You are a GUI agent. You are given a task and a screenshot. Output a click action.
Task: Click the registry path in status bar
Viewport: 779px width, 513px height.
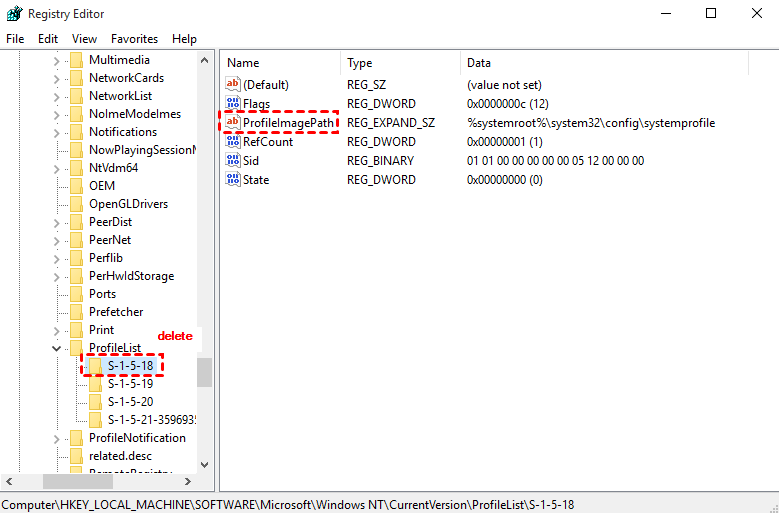point(288,505)
